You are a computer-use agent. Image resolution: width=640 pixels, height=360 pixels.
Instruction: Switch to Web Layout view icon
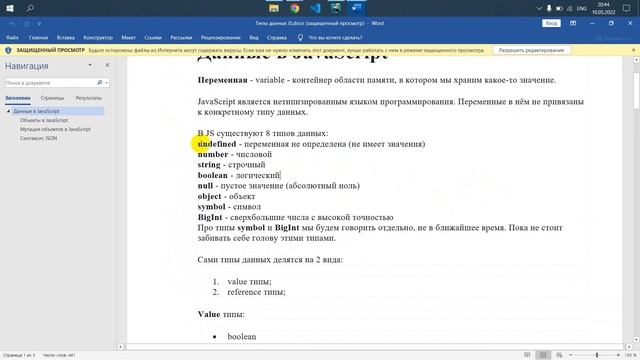coord(559,356)
